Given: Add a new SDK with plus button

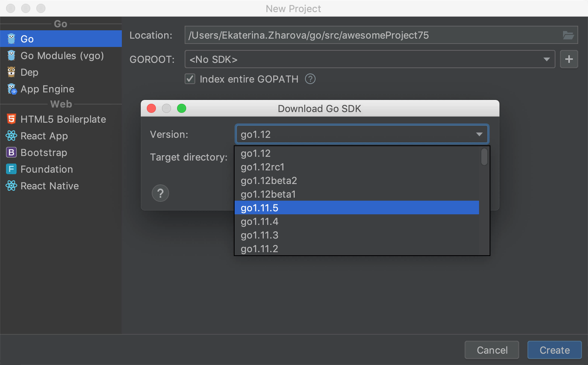Looking at the screenshot, I should point(569,59).
